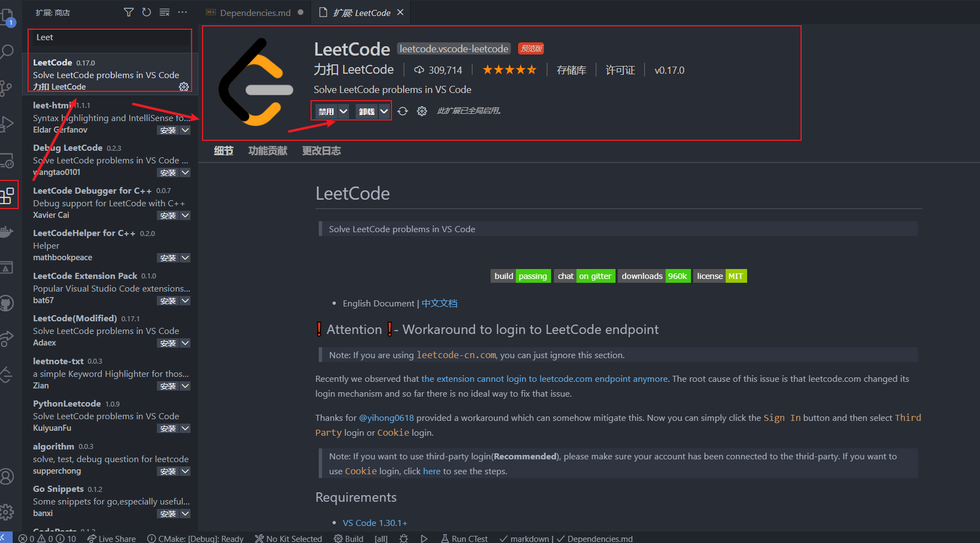Filter extensions using the funnel icon

tap(128, 12)
